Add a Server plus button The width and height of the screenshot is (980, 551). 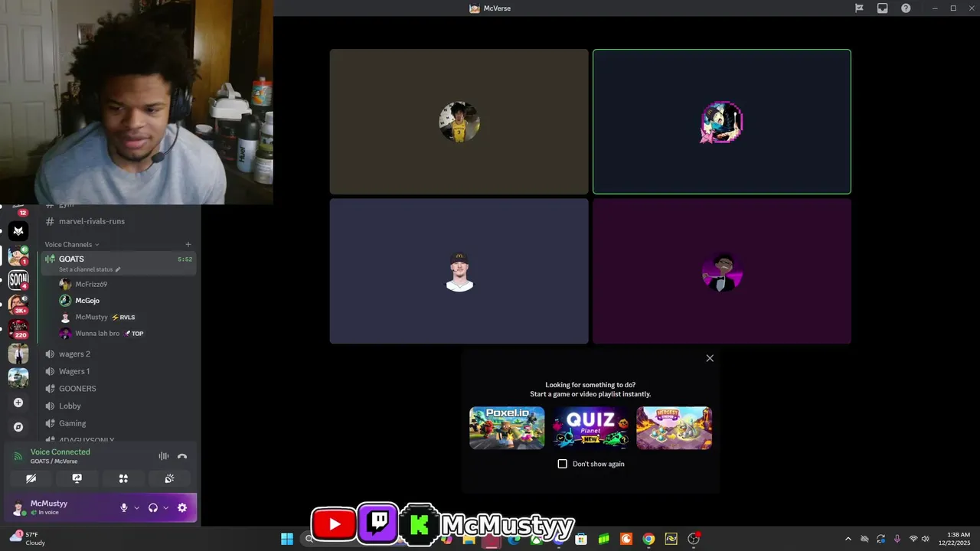click(x=18, y=403)
